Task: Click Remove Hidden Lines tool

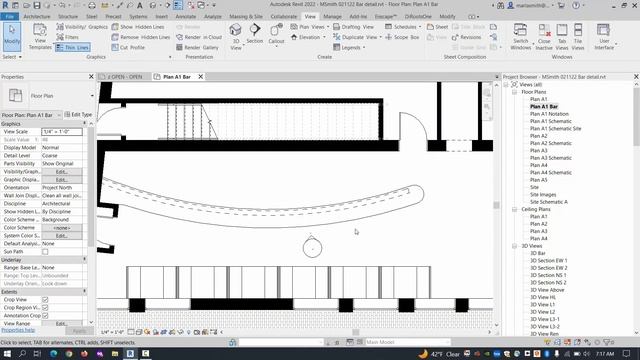Action: 141,37
